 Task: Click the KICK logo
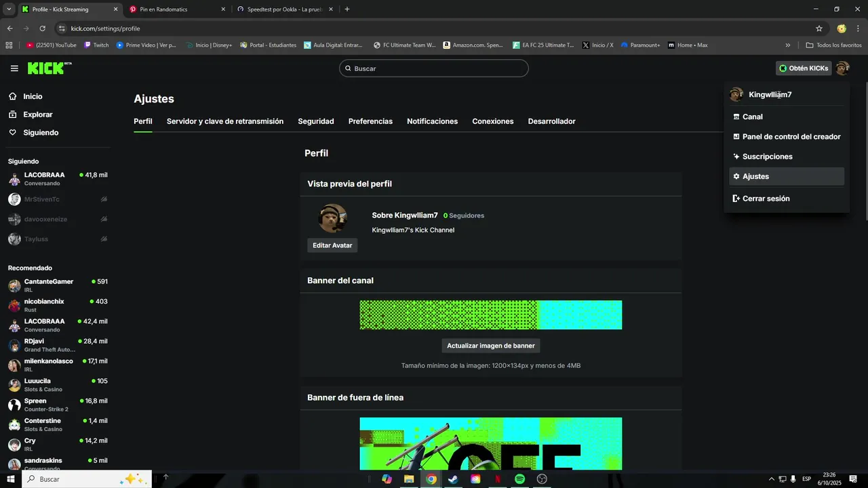[x=50, y=68]
